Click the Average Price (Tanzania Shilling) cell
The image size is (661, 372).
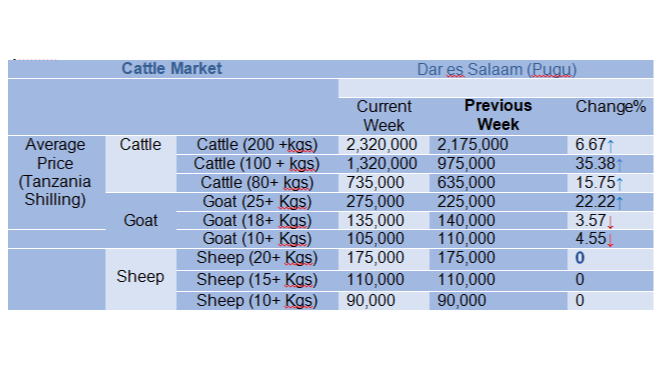(55, 172)
